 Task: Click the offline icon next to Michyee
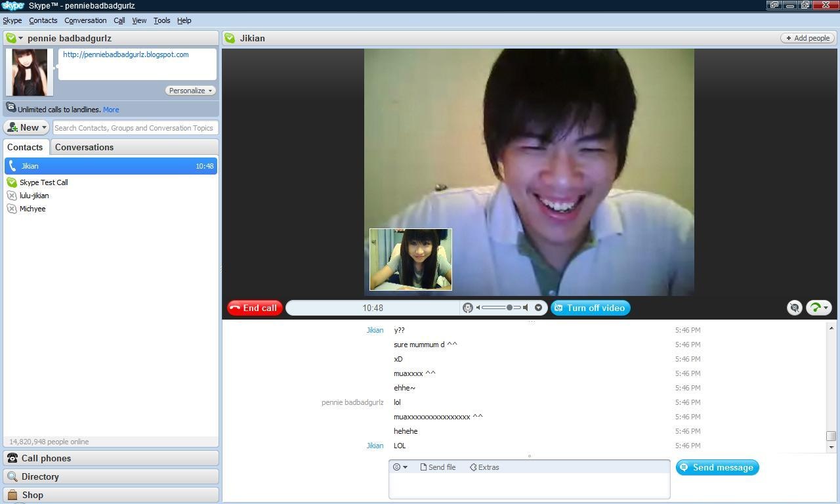[12, 209]
